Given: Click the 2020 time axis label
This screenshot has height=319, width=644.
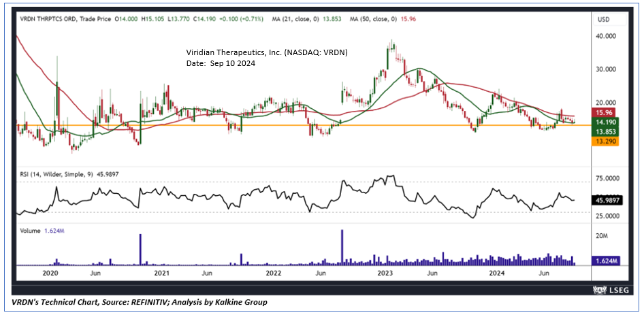Looking at the screenshot, I should coord(50,273).
